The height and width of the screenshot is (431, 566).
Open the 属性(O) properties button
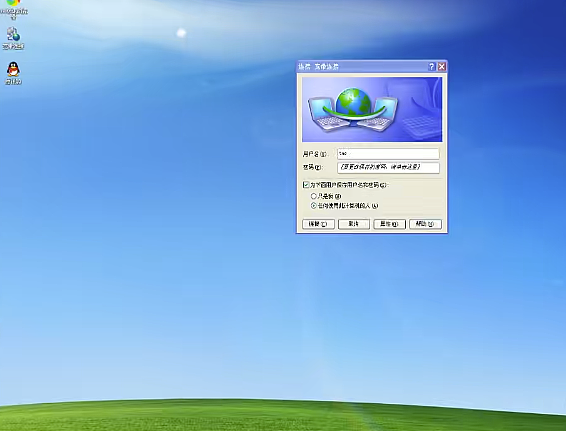[x=389, y=224]
